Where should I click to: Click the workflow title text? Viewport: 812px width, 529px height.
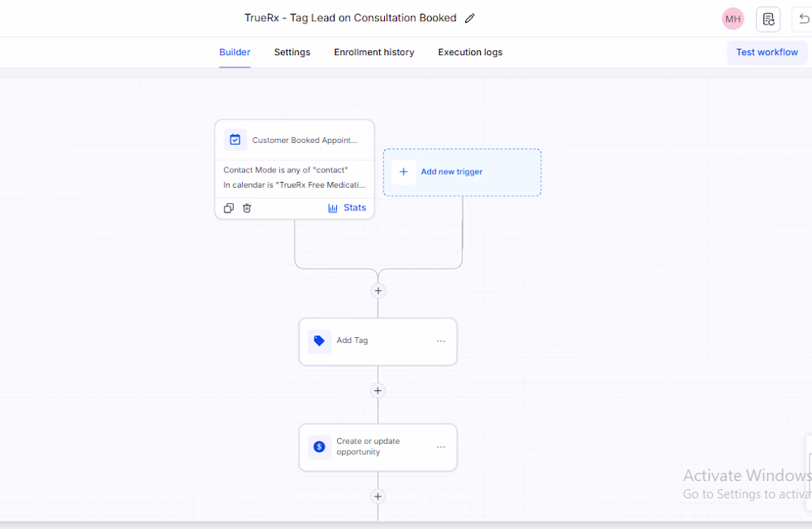(x=351, y=18)
